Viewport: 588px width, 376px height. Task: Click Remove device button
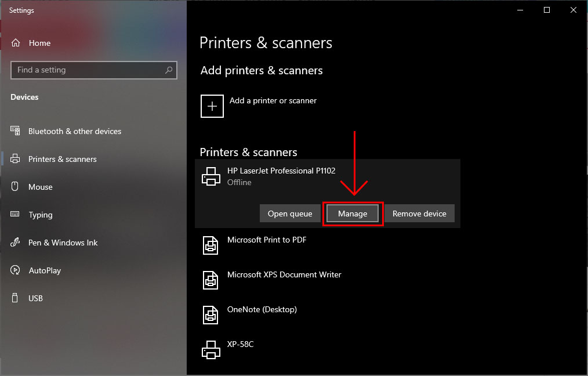pyautogui.click(x=419, y=214)
